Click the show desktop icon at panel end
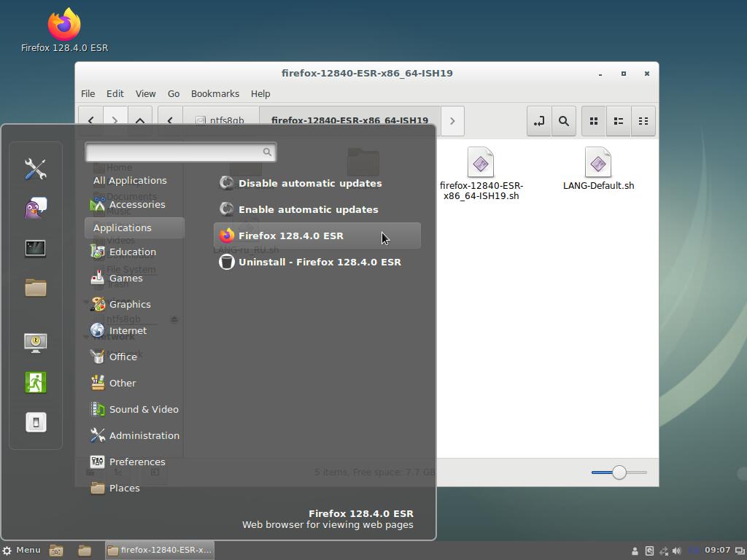Viewport: 747px width, 560px height. [740, 551]
